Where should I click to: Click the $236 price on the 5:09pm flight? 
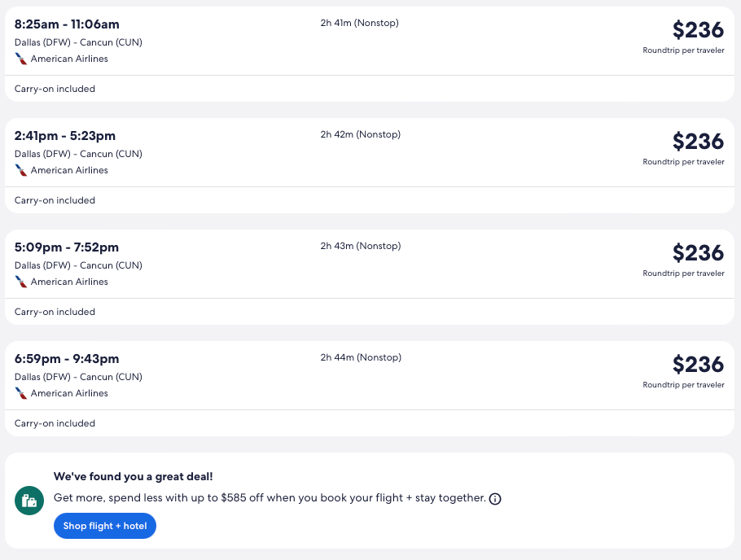698,253
